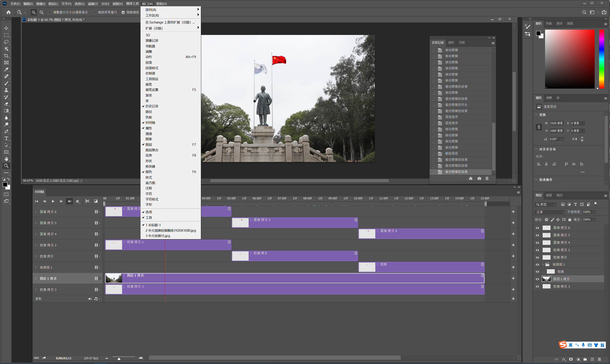Create new snapshot with camera icon
Viewport: 610px width, 364px height.
pos(479,179)
